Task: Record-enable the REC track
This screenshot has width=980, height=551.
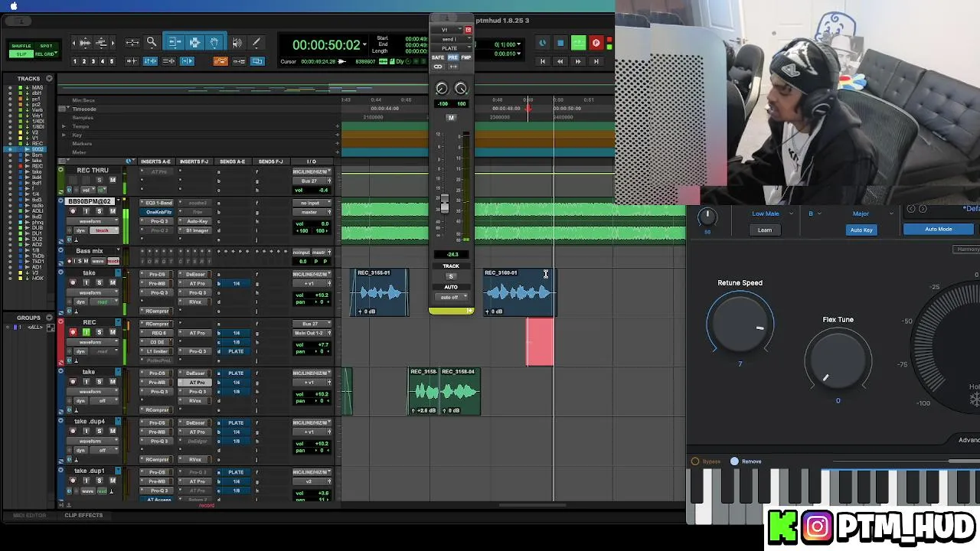Action: pyautogui.click(x=73, y=332)
